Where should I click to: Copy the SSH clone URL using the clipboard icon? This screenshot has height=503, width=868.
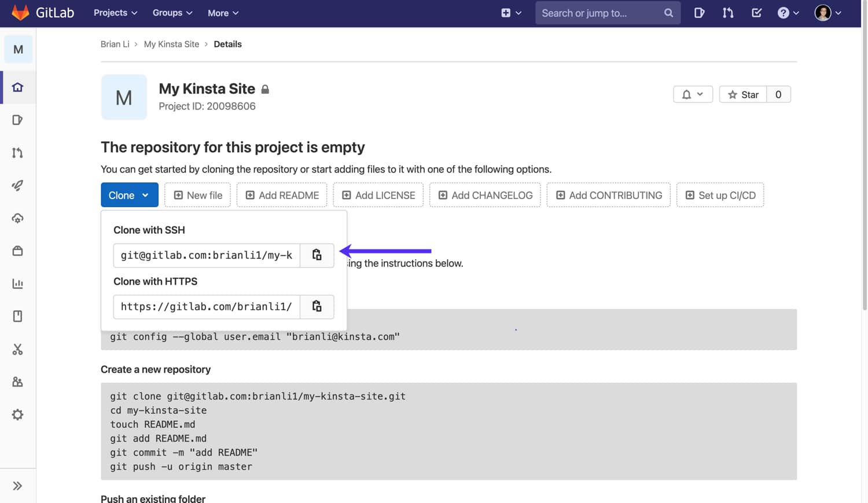[317, 255]
